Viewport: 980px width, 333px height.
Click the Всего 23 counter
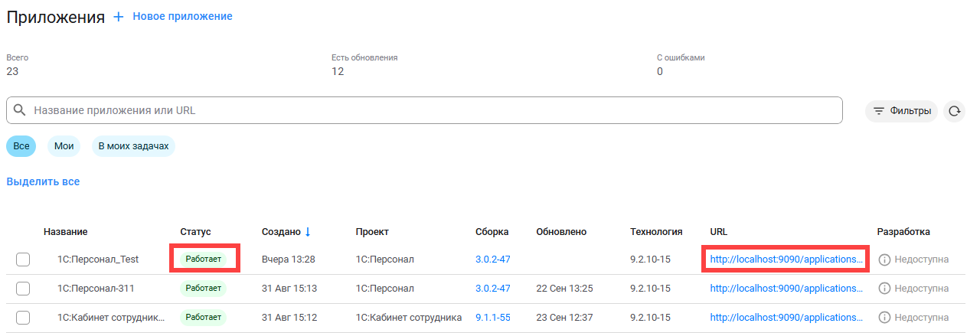(18, 64)
